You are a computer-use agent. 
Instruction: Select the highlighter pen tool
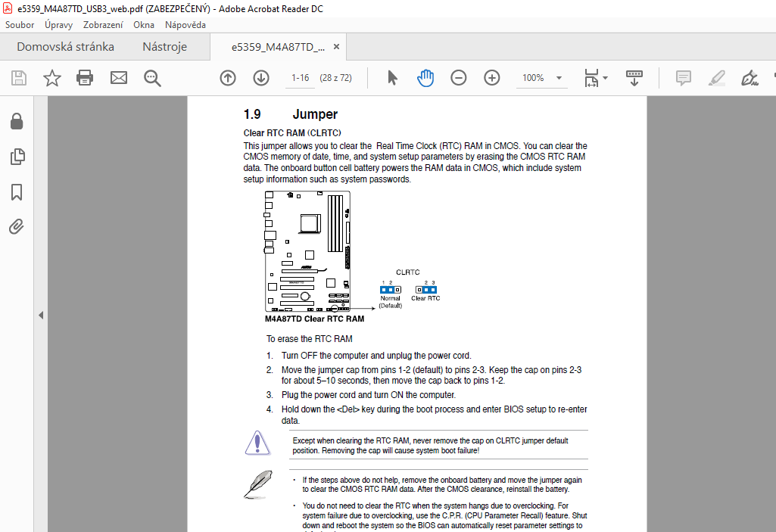coord(717,78)
